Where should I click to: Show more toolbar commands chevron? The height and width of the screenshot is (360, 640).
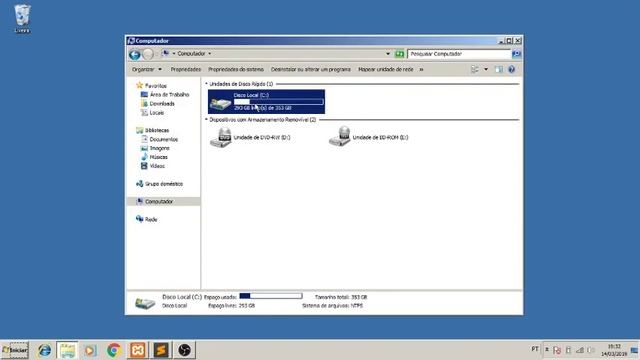[x=421, y=69]
